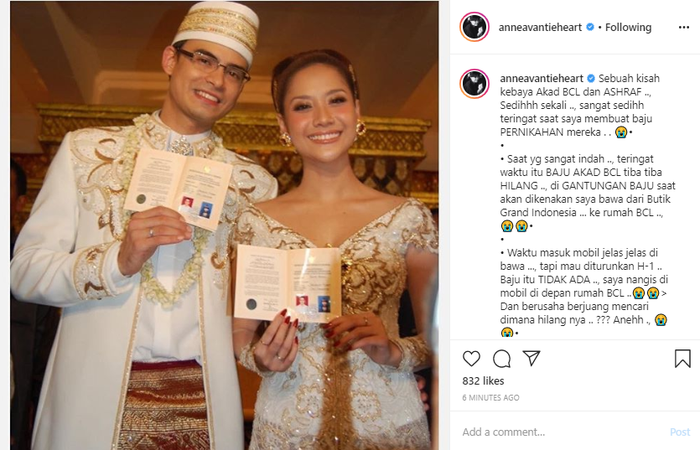This screenshot has width=700, height=450.
Task: Toggle the Following button
Action: [x=628, y=28]
